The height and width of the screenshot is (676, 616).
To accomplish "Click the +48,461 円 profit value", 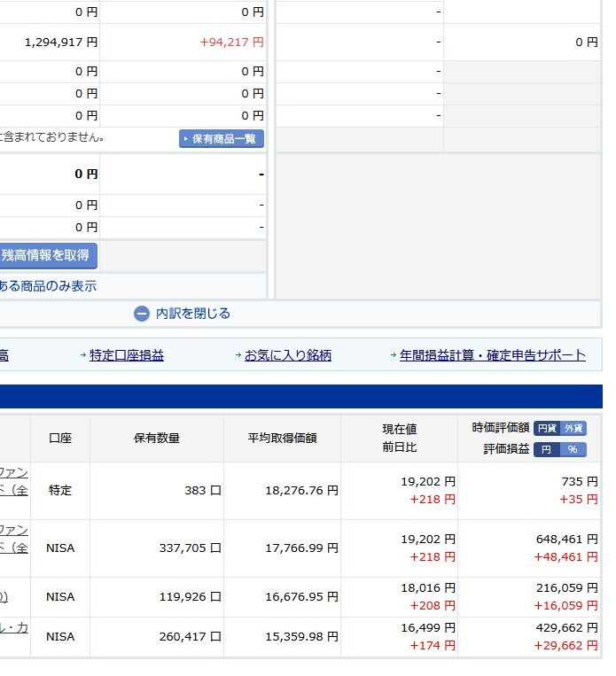I will (x=566, y=557).
